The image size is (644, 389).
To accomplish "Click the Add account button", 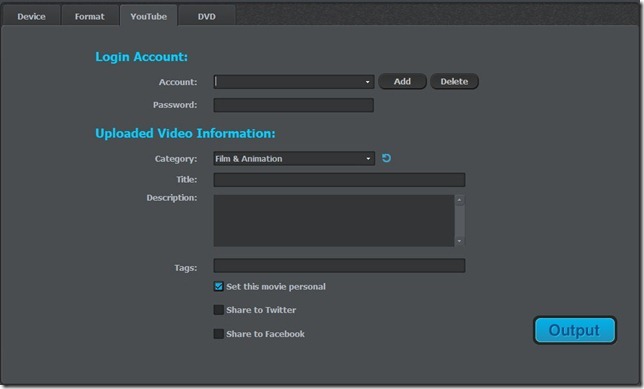I will (402, 81).
